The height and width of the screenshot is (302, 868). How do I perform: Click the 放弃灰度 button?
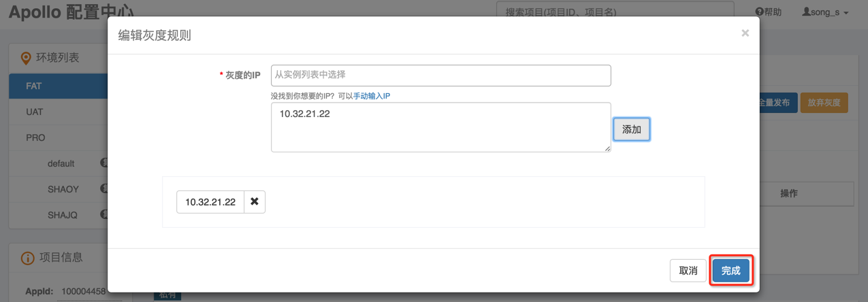click(824, 103)
